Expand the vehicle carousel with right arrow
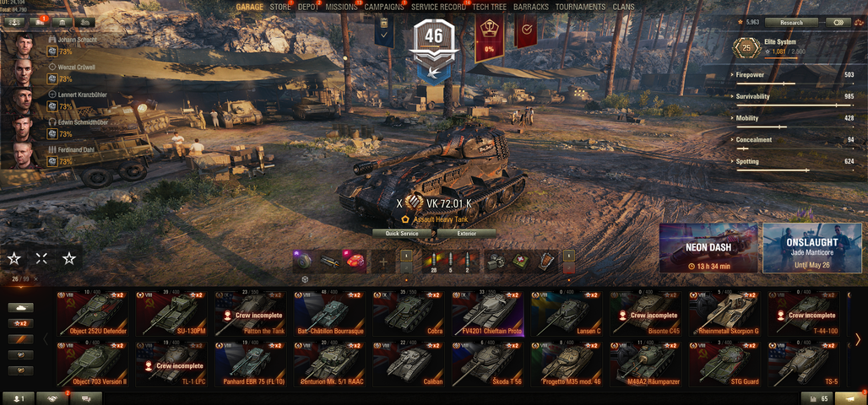 (x=858, y=339)
